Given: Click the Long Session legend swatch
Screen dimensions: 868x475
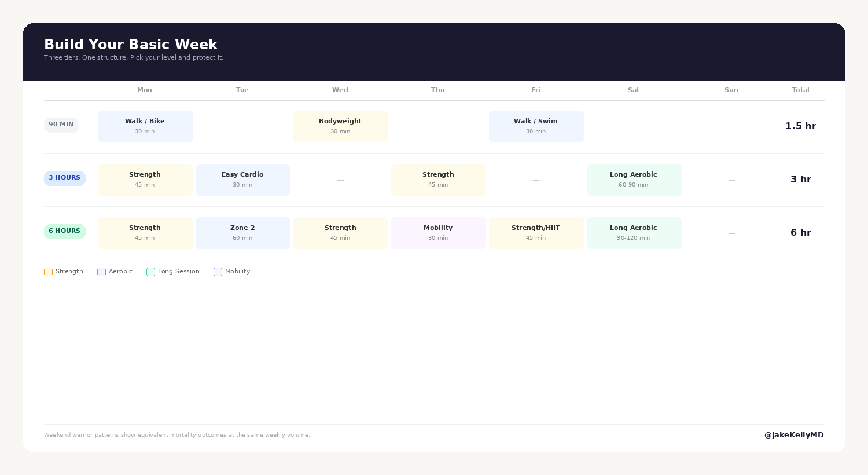Looking at the screenshot, I should click(150, 272).
